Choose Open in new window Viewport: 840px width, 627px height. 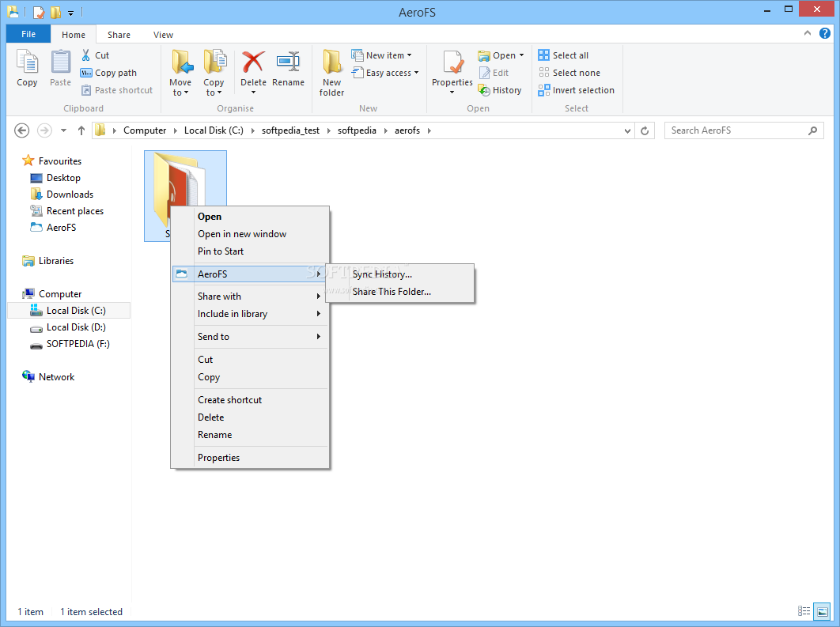(x=250, y=234)
